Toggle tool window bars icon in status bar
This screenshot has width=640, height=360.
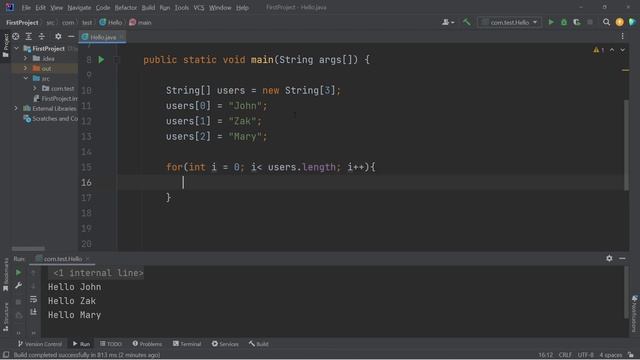(6, 355)
